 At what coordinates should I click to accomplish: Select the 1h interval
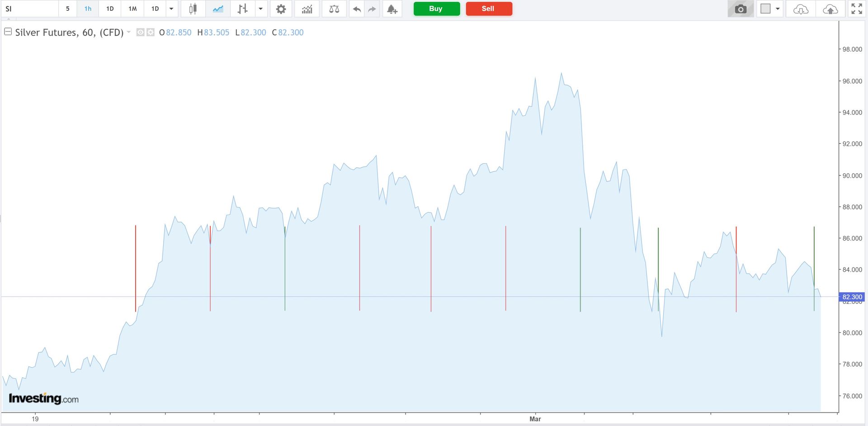(88, 9)
